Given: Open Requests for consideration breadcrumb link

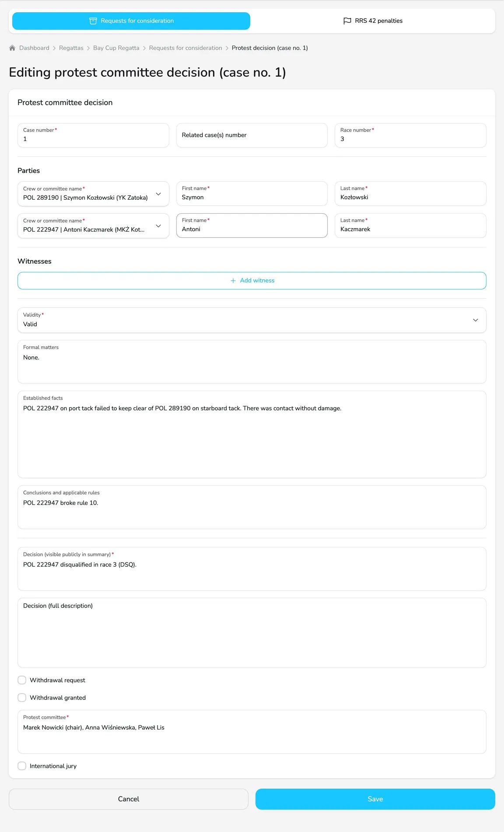Looking at the screenshot, I should (185, 48).
